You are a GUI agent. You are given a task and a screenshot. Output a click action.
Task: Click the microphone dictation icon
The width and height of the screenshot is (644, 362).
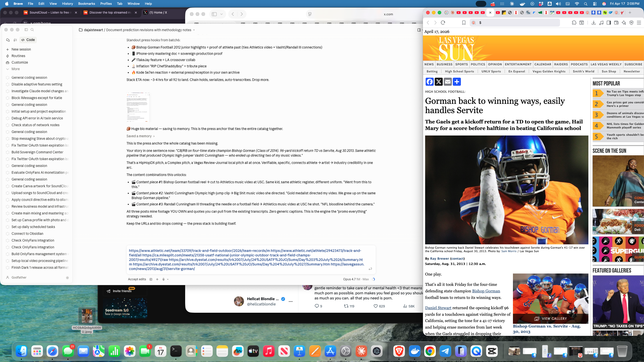pos(164,279)
